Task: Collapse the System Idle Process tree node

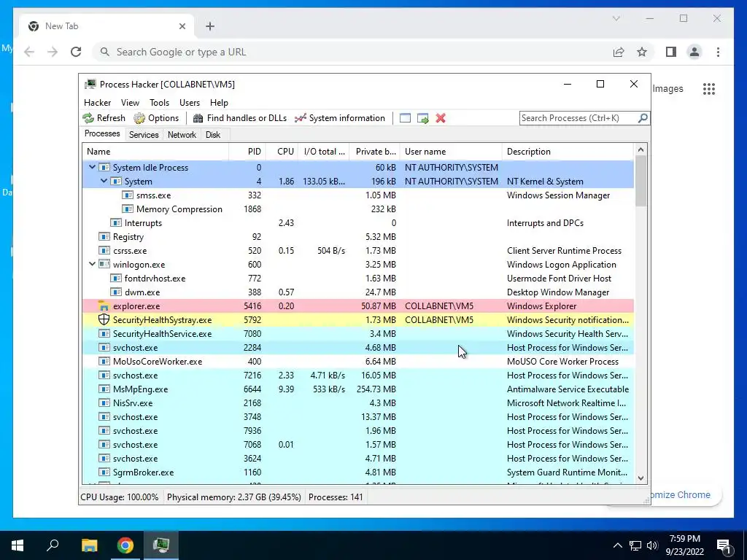Action: pyautogui.click(x=92, y=167)
